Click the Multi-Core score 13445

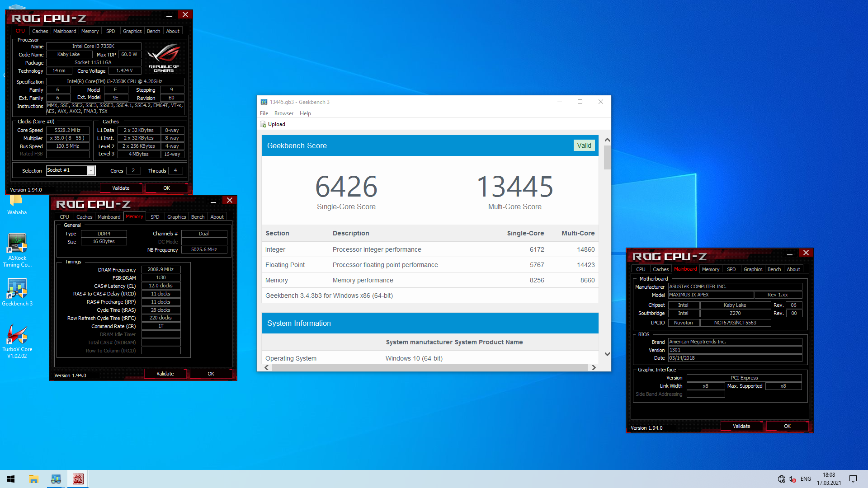coord(515,187)
